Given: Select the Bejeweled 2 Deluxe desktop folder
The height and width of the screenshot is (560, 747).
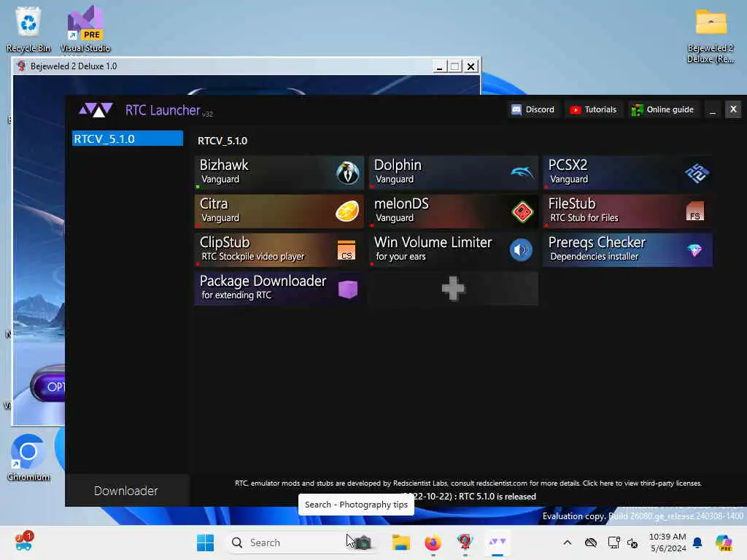Looking at the screenshot, I should [711, 36].
